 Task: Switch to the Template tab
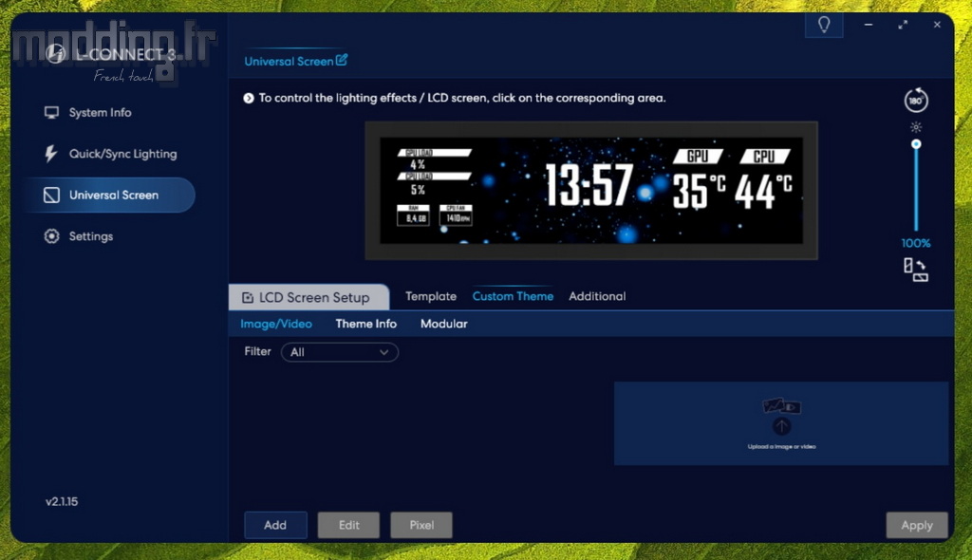pos(431,296)
